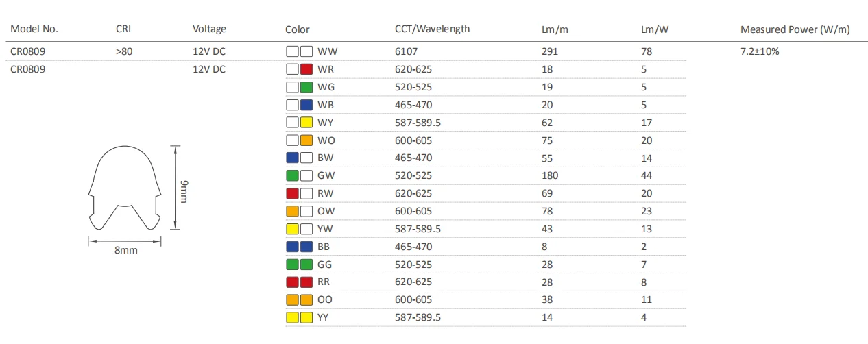The image size is (868, 344).
Task: Click the first CR0809 model number cell
Action: [x=28, y=51]
